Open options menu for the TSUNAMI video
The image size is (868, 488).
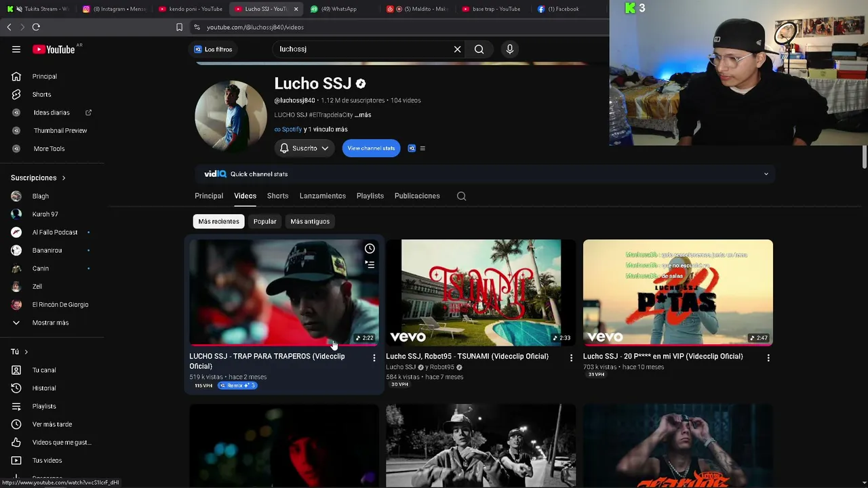pos(571,357)
